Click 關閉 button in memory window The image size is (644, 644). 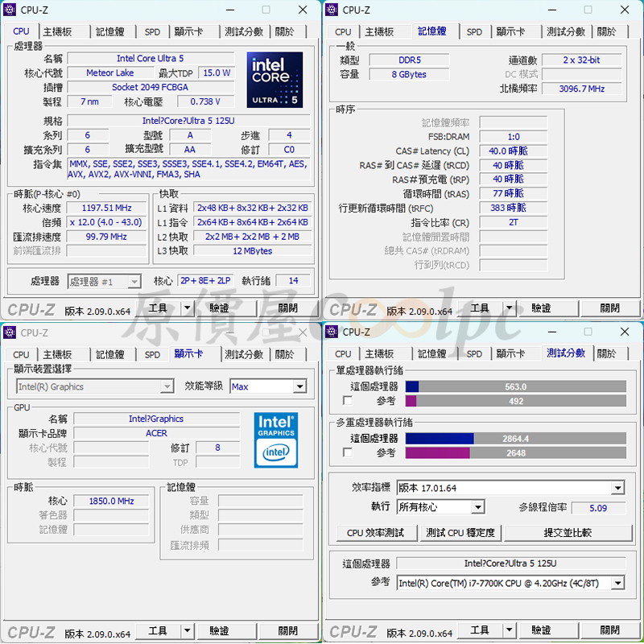click(x=609, y=308)
